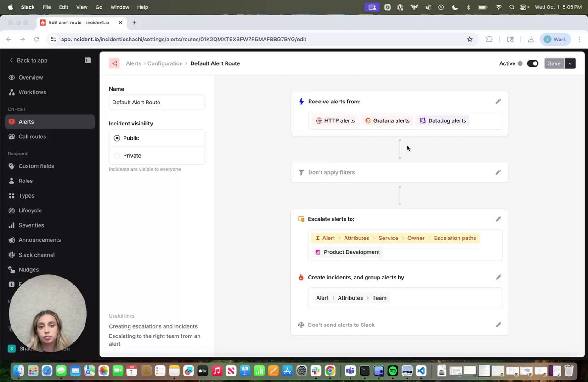Open the View menu in menu bar
The height and width of the screenshot is (382, 588).
tap(82, 7)
